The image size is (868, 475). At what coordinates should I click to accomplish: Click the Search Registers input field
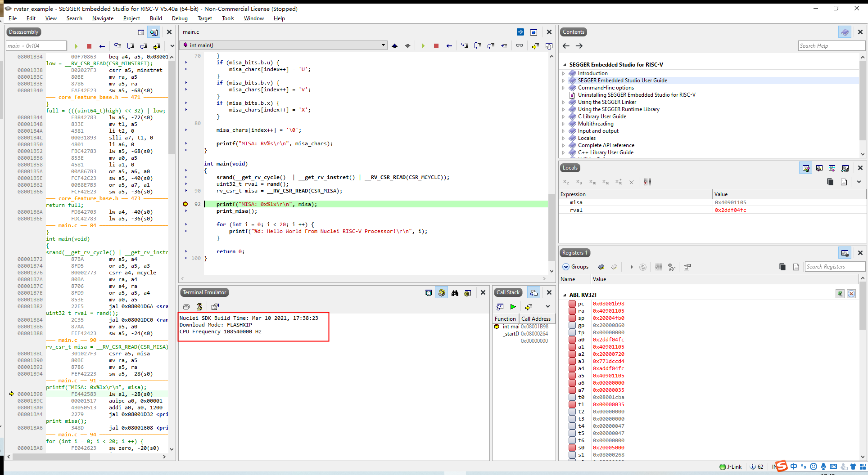[x=834, y=267]
